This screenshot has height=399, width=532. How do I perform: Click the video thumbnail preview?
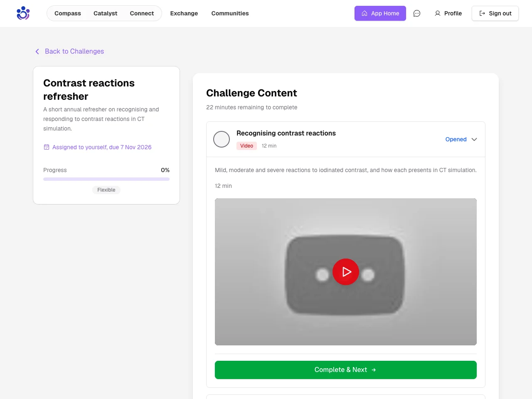click(x=346, y=272)
